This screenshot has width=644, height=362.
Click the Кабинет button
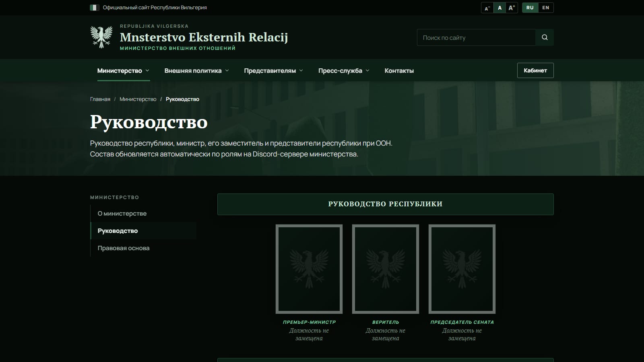pyautogui.click(x=535, y=70)
